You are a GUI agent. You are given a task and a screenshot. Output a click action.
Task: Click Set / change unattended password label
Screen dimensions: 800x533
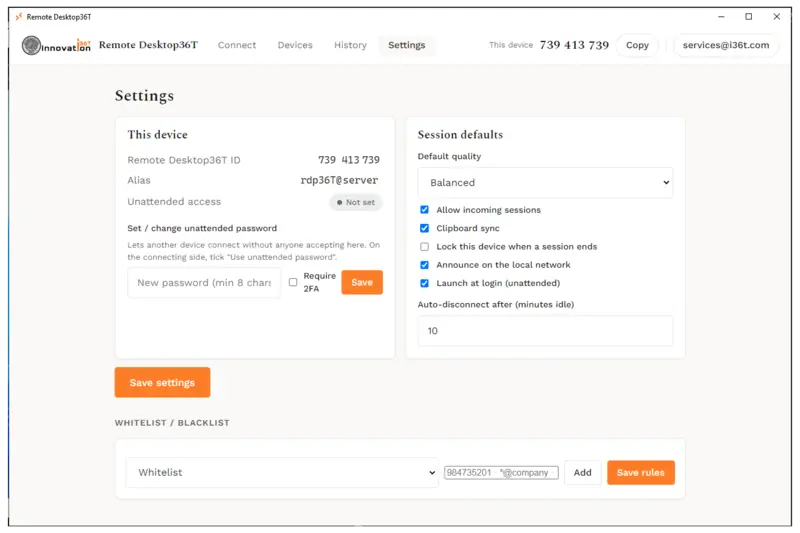point(202,228)
